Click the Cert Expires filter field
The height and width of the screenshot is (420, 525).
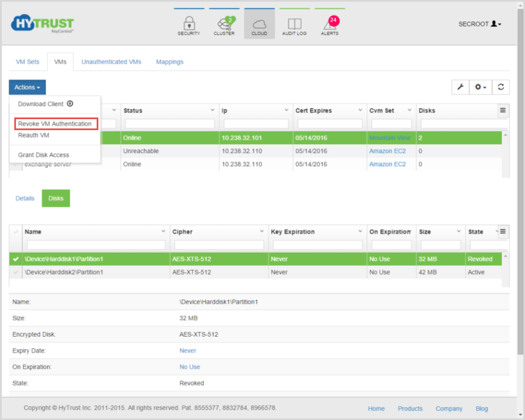pos(330,124)
